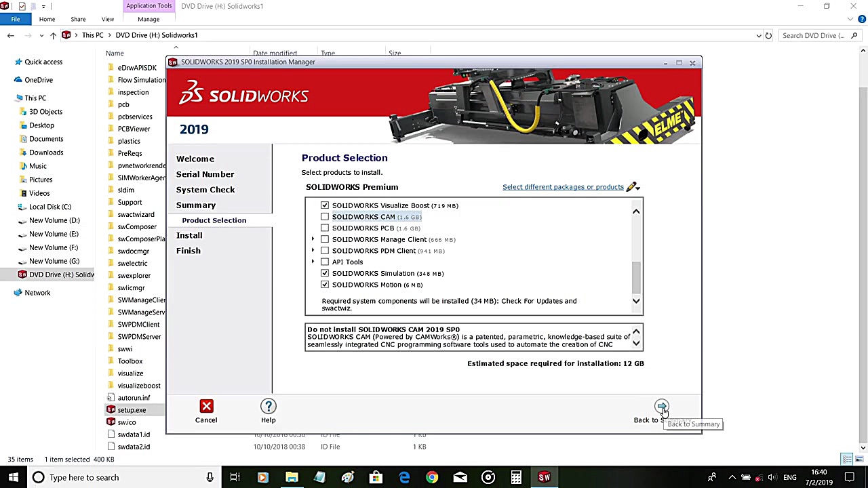
Task: Cancel installation via the red X icon
Action: [206, 406]
